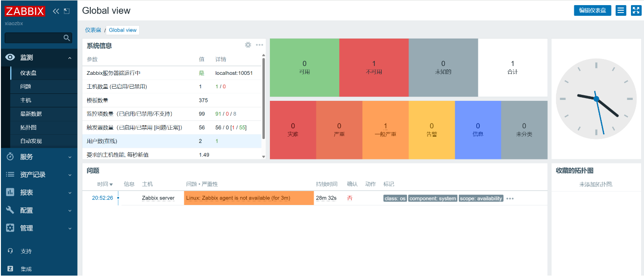Click the ZABBIX logo
Image resolution: width=644 pixels, height=277 pixels.
pyautogui.click(x=25, y=11)
